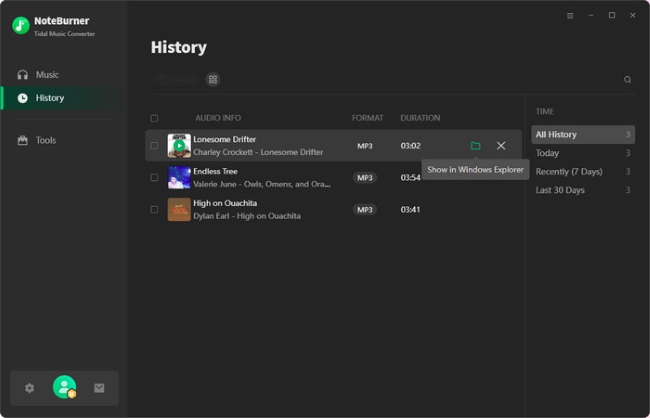Click MP3 badge for High on Ouachita
650x418 pixels.
[365, 209]
